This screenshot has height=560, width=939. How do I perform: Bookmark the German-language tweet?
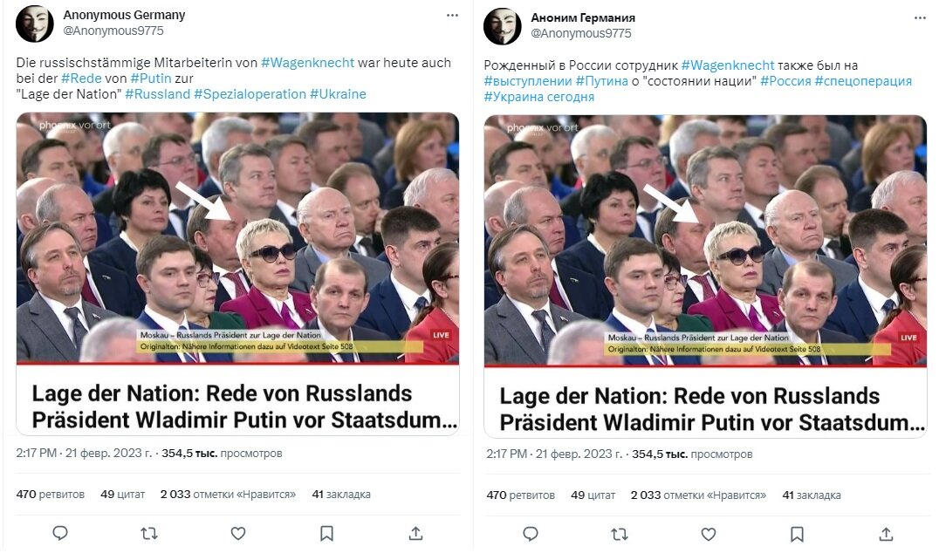click(x=326, y=533)
